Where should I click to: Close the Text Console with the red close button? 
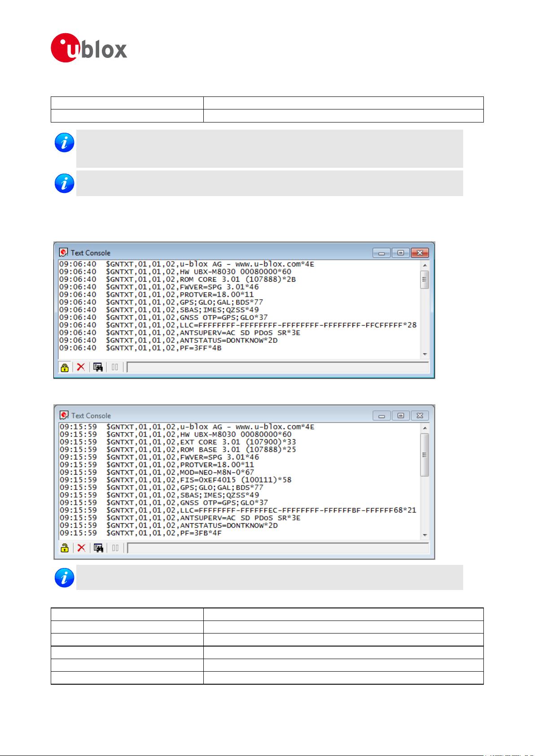click(x=420, y=253)
